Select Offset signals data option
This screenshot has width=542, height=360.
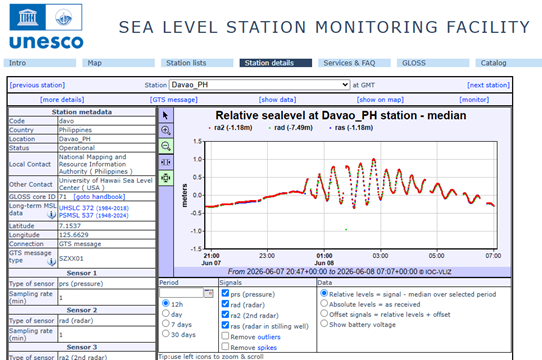(x=324, y=313)
